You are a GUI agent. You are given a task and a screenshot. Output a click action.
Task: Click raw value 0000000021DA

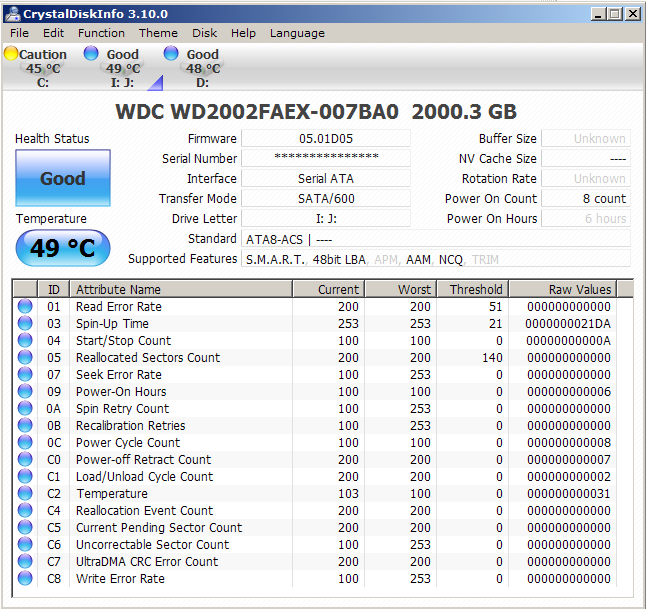click(568, 323)
